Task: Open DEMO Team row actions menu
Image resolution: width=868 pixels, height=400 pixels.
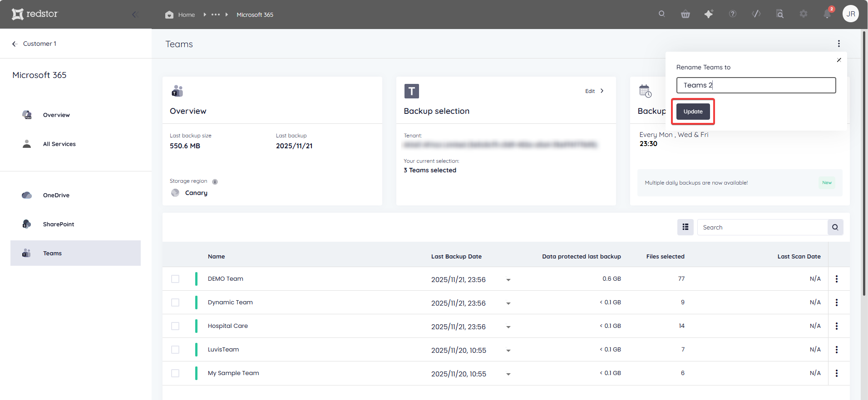Action: [x=837, y=279]
